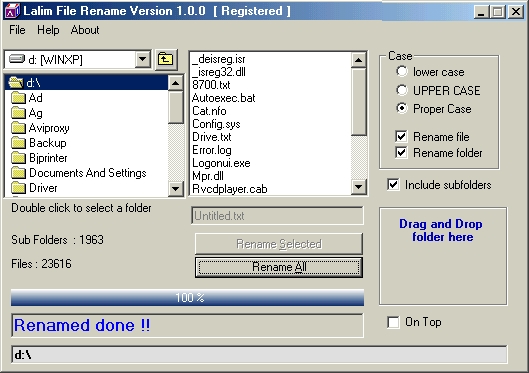Uncheck the Rename file checkbox
529x373 pixels.
click(401, 137)
